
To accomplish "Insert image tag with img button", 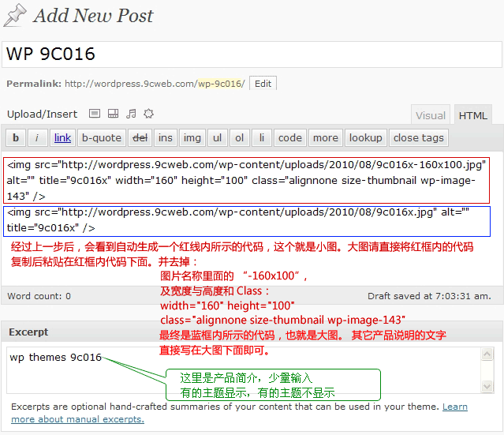I will (x=192, y=137).
